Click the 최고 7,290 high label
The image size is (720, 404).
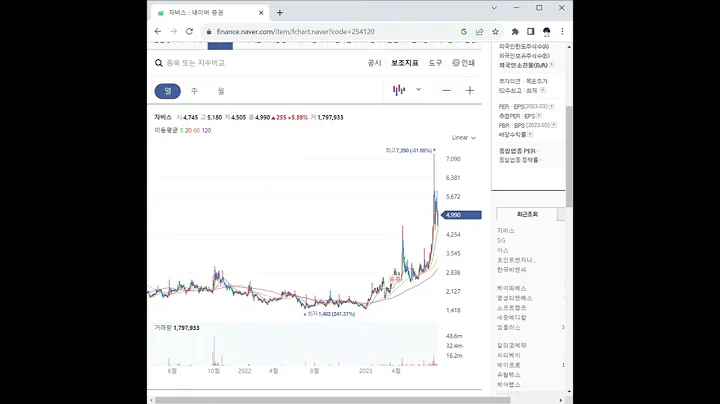(x=411, y=150)
